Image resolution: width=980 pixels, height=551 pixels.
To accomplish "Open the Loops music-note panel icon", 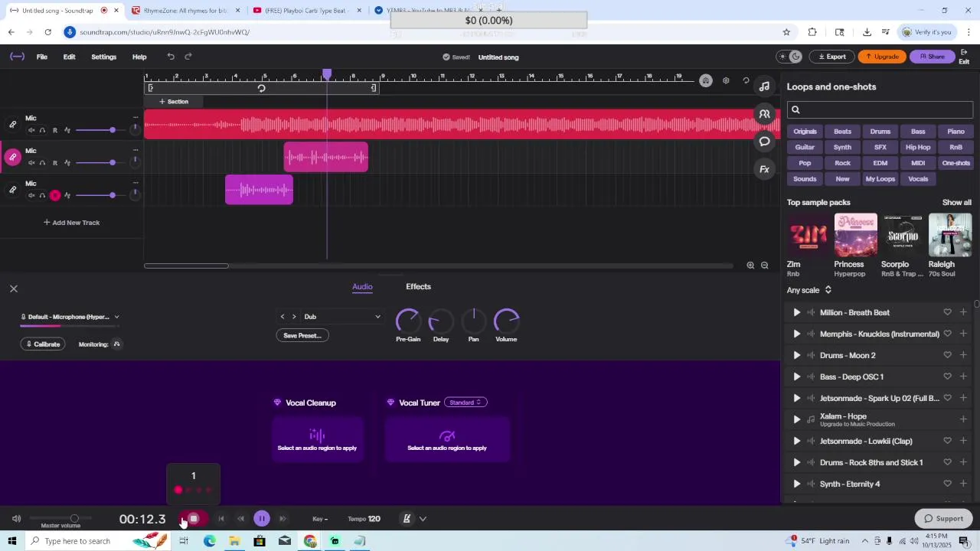I will (764, 86).
